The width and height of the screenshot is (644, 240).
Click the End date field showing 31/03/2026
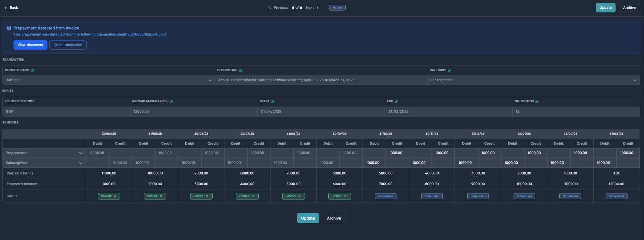click(x=448, y=112)
